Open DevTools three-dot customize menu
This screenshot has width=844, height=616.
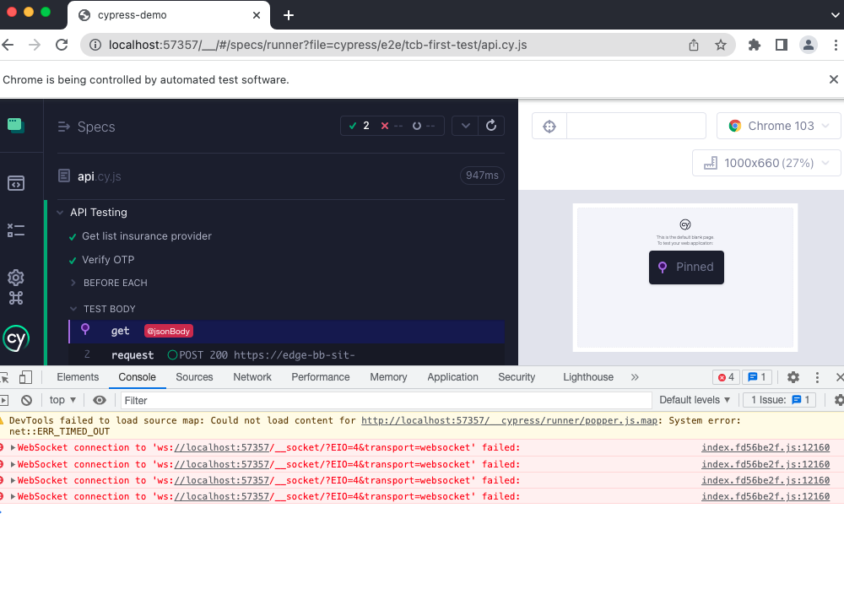(817, 377)
